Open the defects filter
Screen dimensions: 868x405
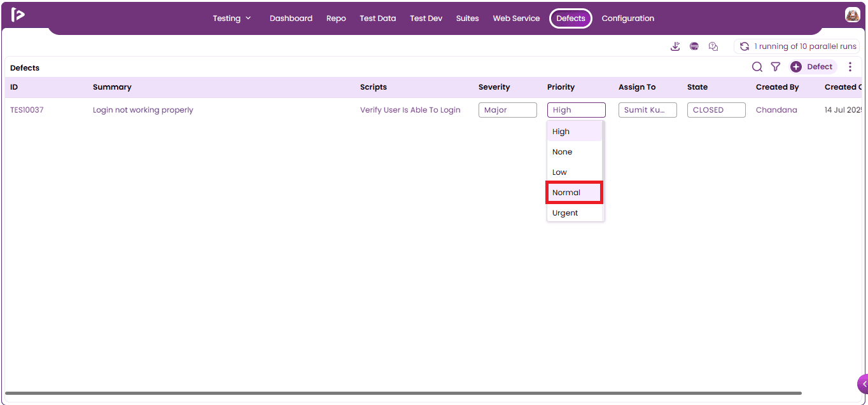(x=776, y=67)
